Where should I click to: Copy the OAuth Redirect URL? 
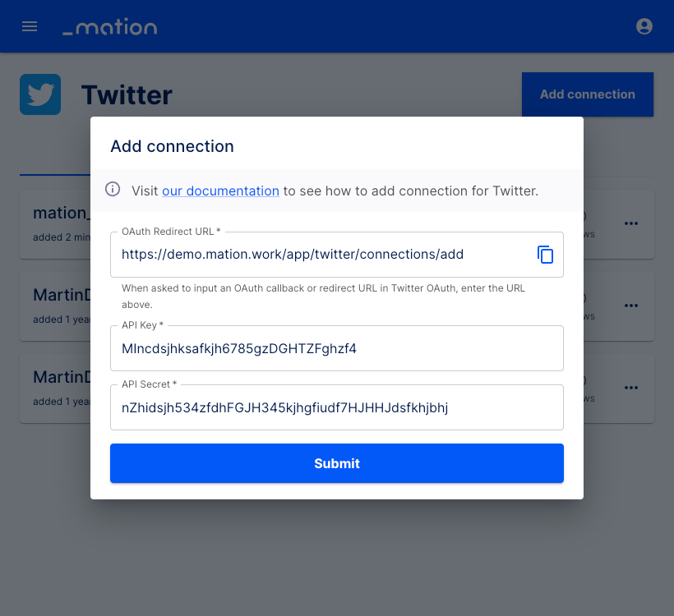click(x=545, y=255)
